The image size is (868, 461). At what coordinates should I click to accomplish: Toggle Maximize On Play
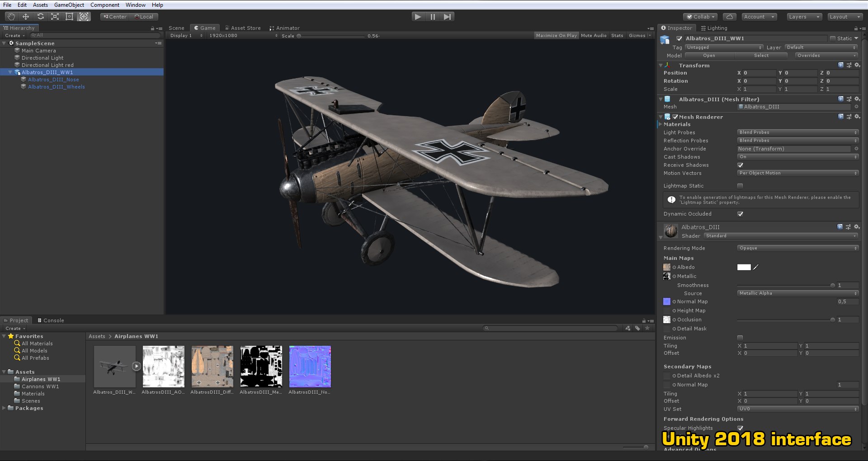tap(556, 35)
